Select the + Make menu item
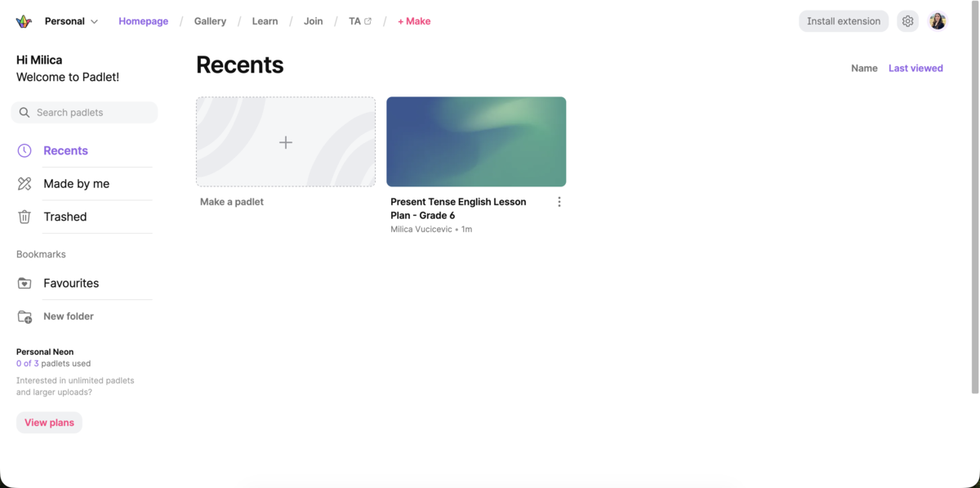980x488 pixels. pyautogui.click(x=414, y=20)
